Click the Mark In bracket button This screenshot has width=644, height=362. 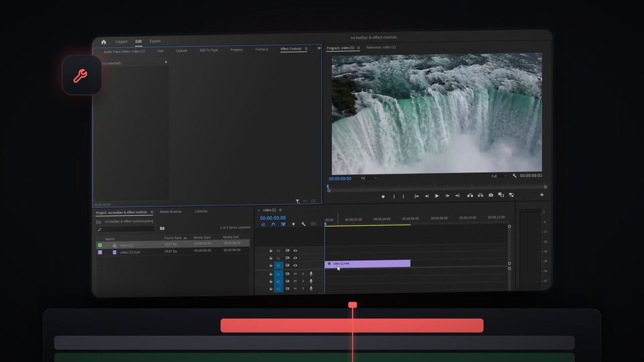(x=394, y=196)
